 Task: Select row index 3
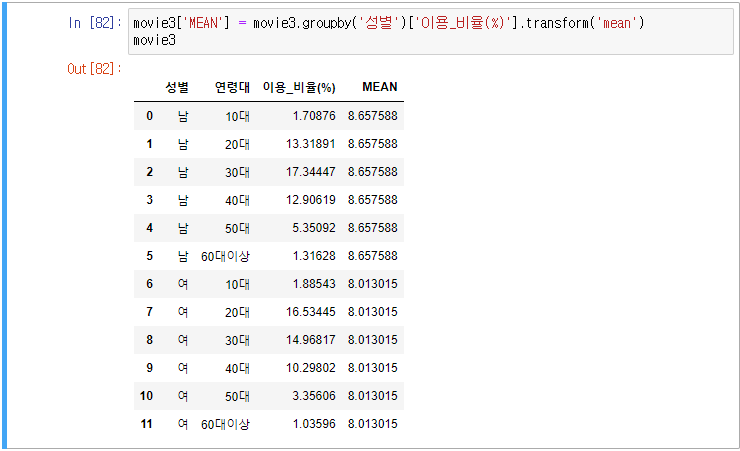pos(150,200)
